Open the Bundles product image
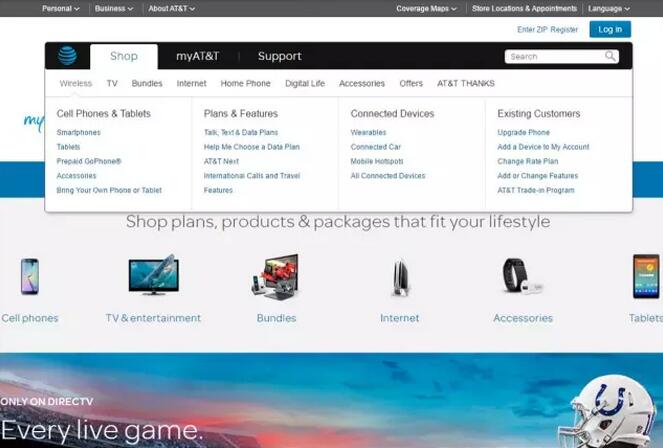Image resolution: width=663 pixels, height=448 pixels. (276, 276)
